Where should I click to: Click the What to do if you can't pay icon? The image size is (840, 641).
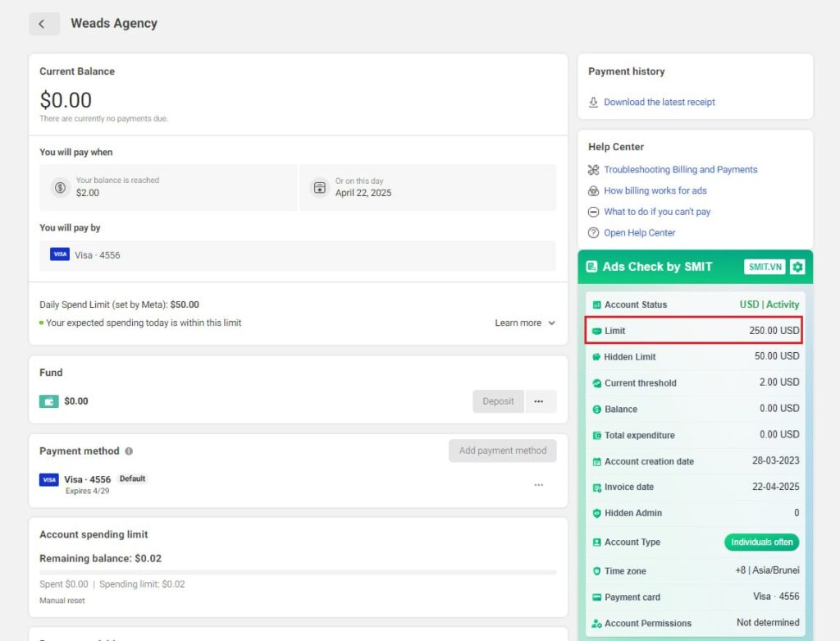(593, 212)
